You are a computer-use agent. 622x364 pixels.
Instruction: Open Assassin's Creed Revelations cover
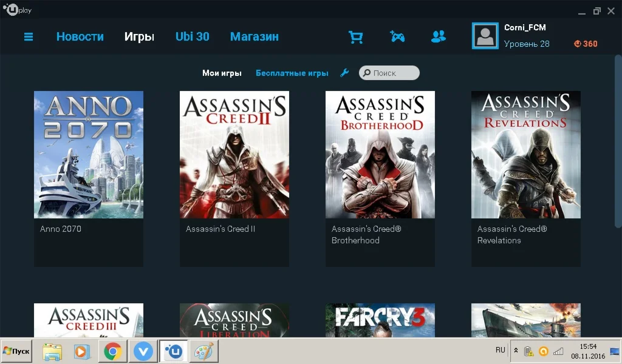pyautogui.click(x=526, y=155)
